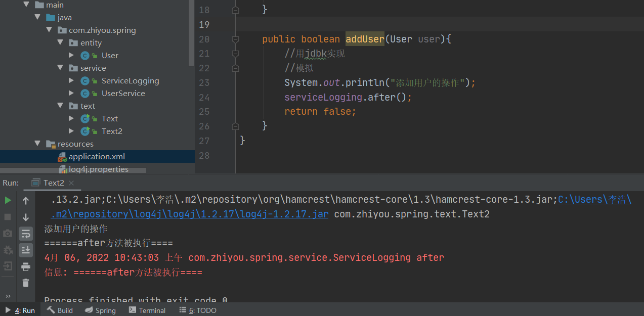Click the ServiceLogging class icon

point(84,80)
